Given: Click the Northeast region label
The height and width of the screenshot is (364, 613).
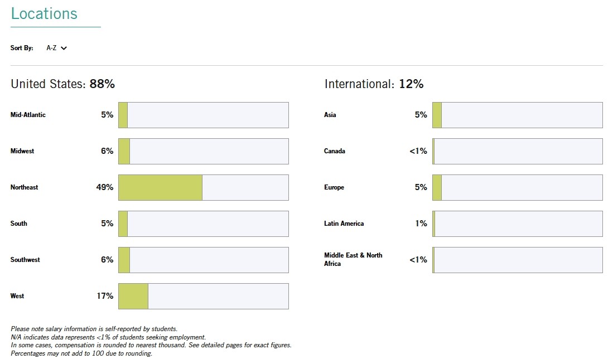Looking at the screenshot, I should click(x=25, y=187).
